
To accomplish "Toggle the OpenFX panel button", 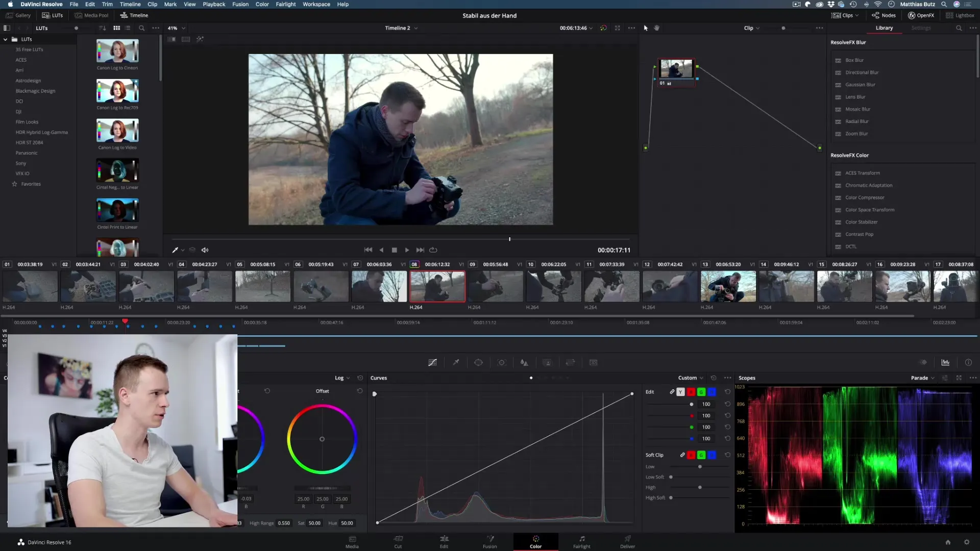I will click(921, 15).
